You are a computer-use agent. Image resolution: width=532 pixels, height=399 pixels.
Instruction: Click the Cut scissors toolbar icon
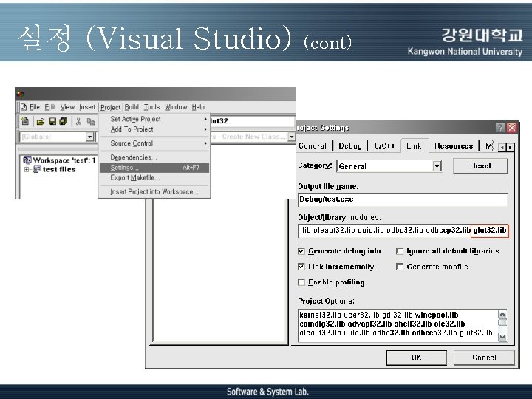[78, 121]
